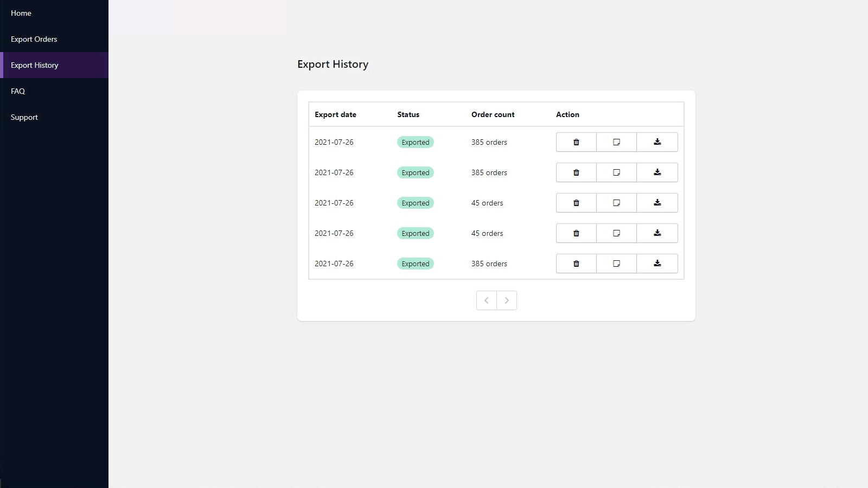Delete the second 385 orders export
Screen dimensions: 868x488
pos(576,172)
